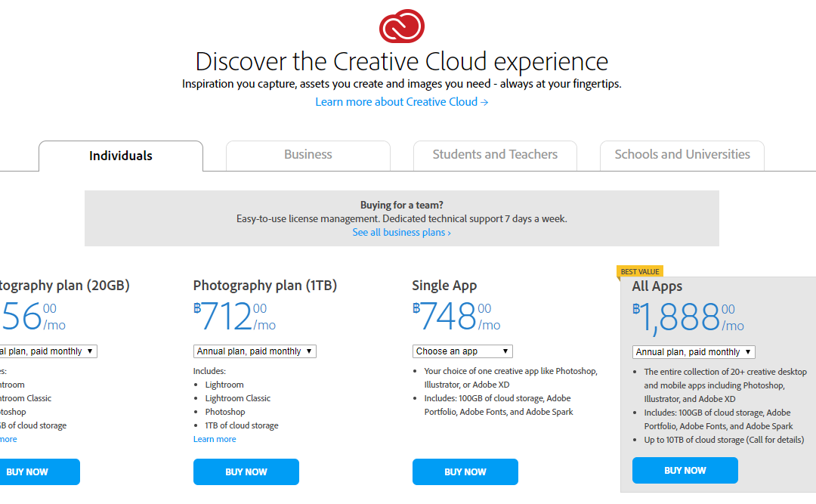Click Learn more under Photography plan (1TB)
Image resolution: width=816 pixels, height=504 pixels.
coord(215,439)
